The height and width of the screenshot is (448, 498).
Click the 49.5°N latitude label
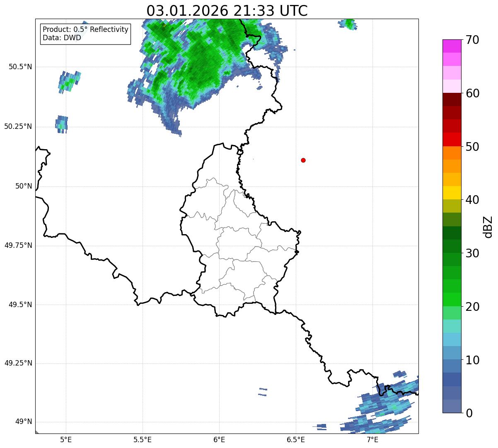coord(20,305)
